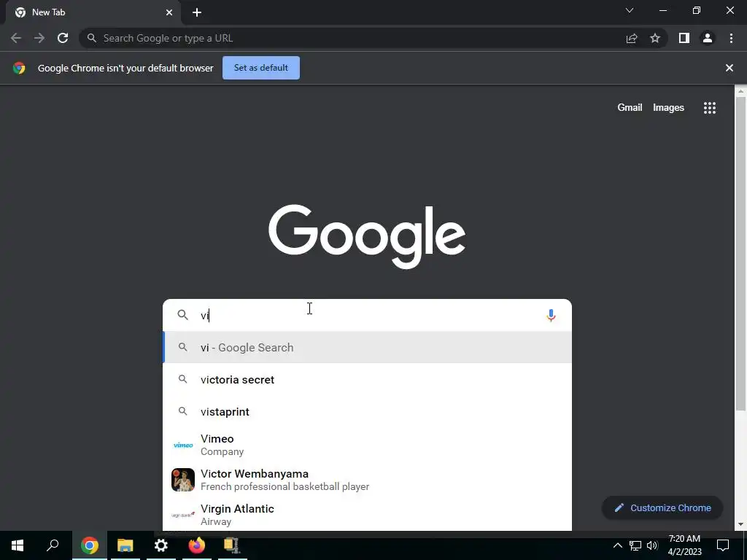Dismiss the default browser notification bar
The width and height of the screenshot is (747, 560).
(729, 68)
